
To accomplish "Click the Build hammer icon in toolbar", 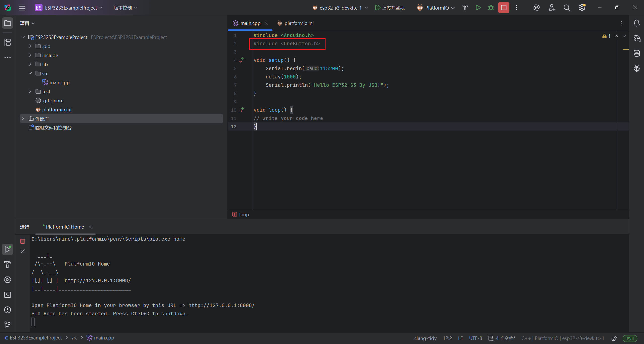I will point(465,8).
